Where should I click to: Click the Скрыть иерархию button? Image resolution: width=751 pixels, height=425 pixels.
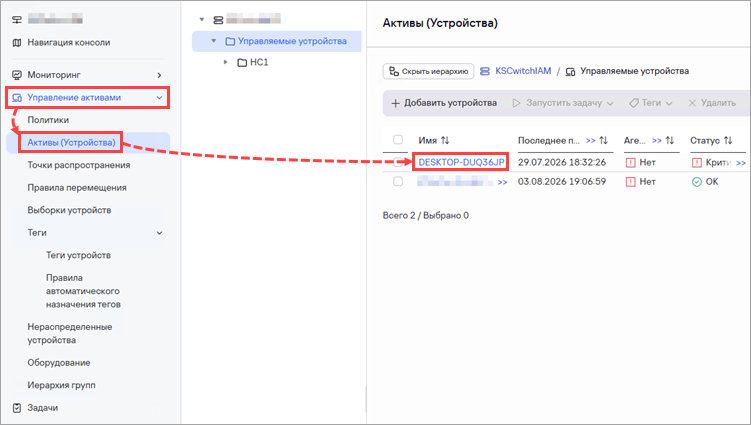point(428,71)
